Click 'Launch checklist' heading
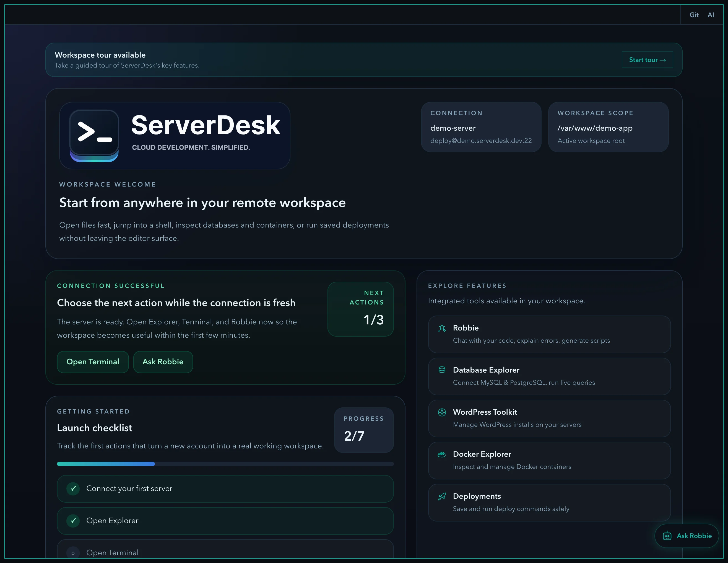Image resolution: width=728 pixels, height=563 pixels. tap(94, 428)
